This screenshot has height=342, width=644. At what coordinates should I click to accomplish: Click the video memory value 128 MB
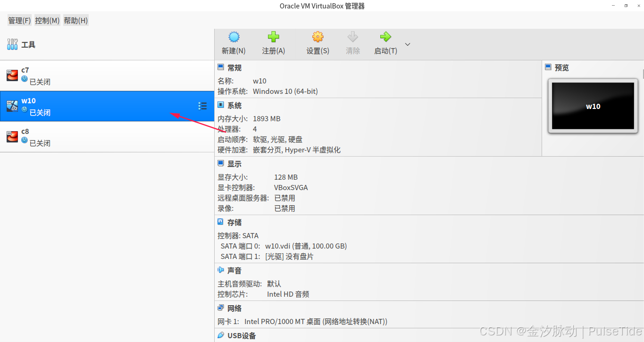(286, 177)
